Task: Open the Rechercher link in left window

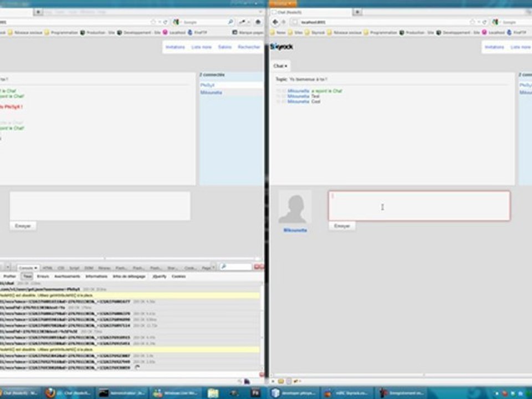Action: click(249, 47)
